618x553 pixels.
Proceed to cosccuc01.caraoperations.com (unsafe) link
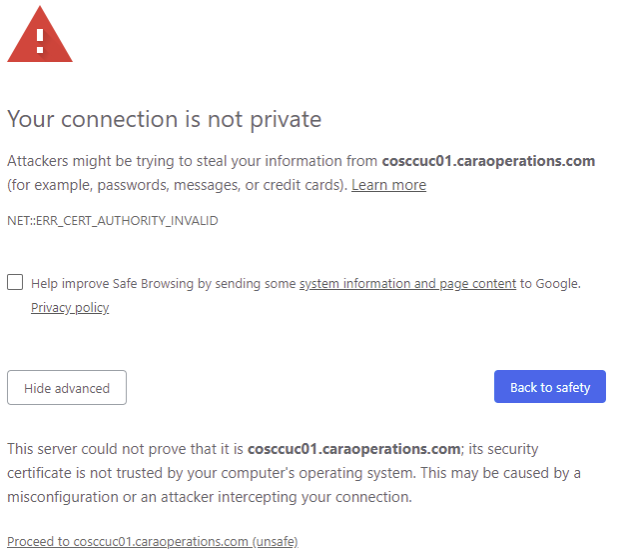(x=153, y=542)
